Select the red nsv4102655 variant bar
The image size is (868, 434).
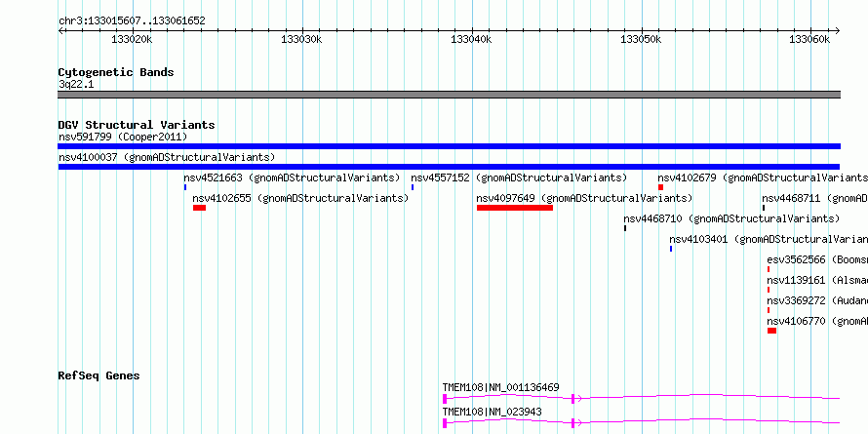199,208
